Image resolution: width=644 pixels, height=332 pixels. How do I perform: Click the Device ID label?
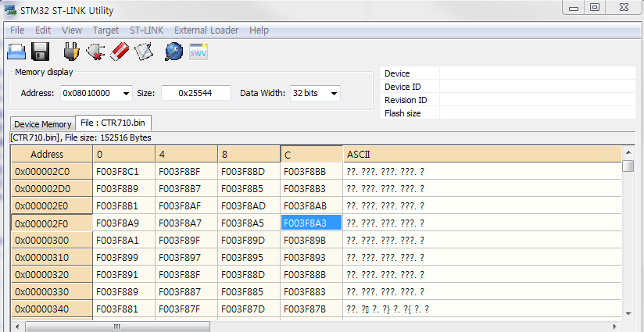[x=402, y=87]
